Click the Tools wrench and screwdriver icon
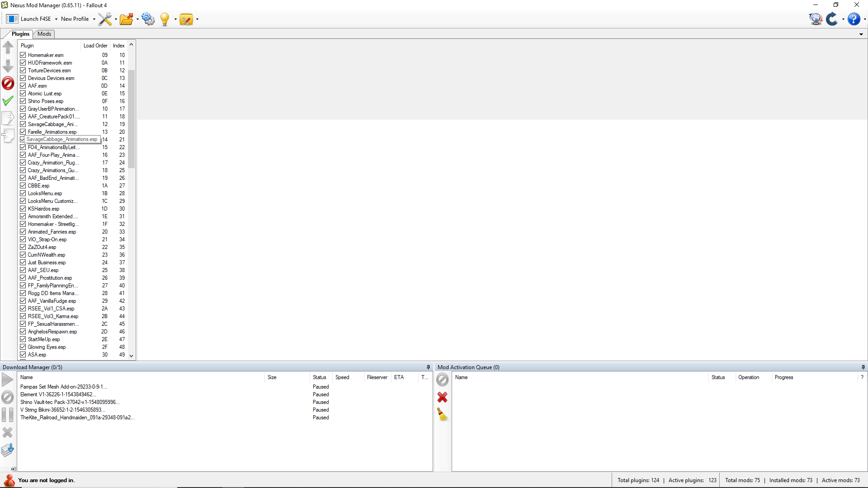 tap(105, 19)
